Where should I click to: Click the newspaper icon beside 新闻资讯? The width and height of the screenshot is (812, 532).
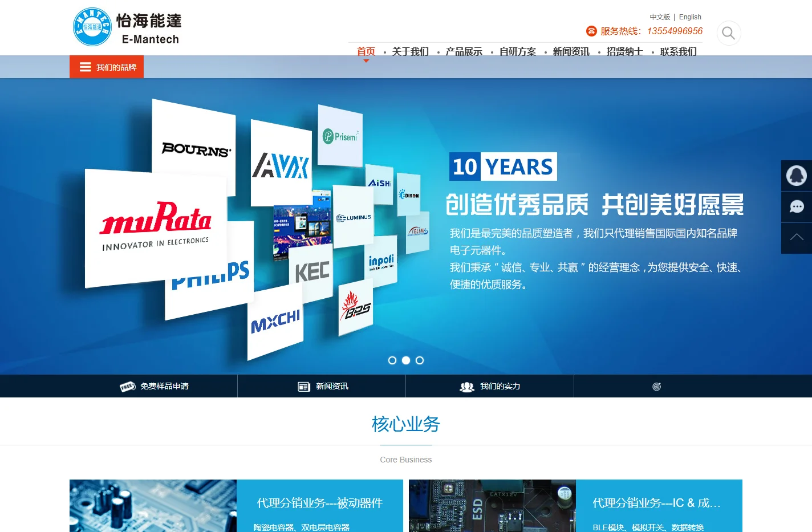304,387
